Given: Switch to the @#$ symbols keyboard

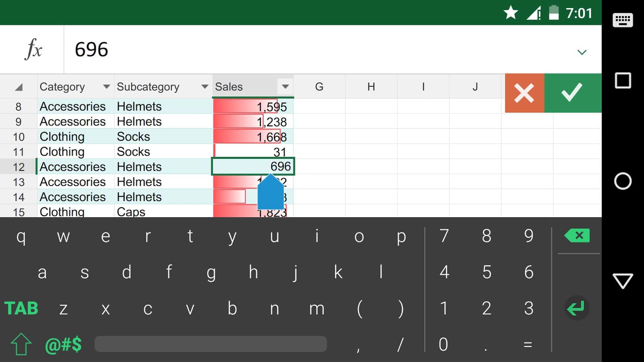Looking at the screenshot, I should [x=64, y=345].
